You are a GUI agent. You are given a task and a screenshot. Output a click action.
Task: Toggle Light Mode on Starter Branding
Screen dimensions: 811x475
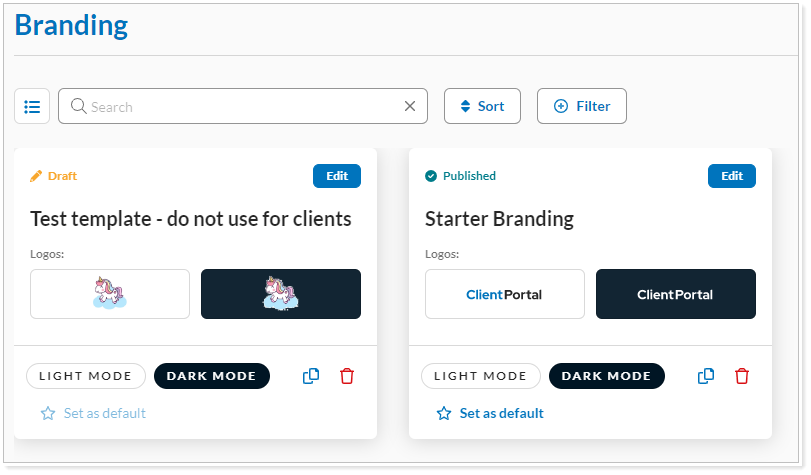coord(480,376)
